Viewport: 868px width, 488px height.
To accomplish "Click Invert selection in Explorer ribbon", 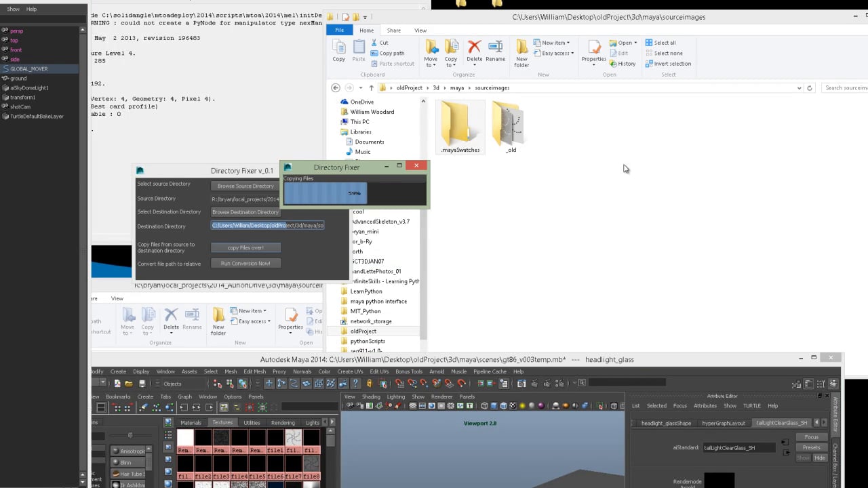I will tap(667, 64).
